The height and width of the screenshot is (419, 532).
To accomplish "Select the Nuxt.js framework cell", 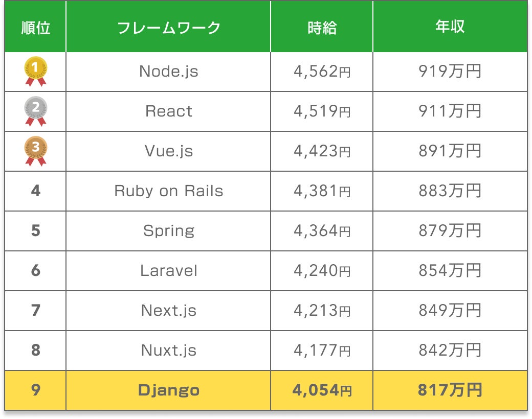I will 169,351.
